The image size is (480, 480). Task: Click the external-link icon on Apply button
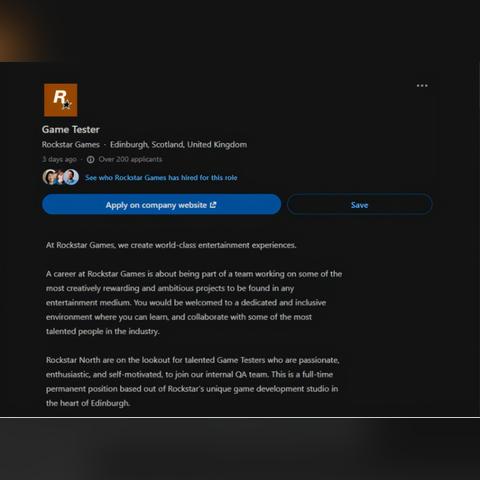tap(213, 205)
